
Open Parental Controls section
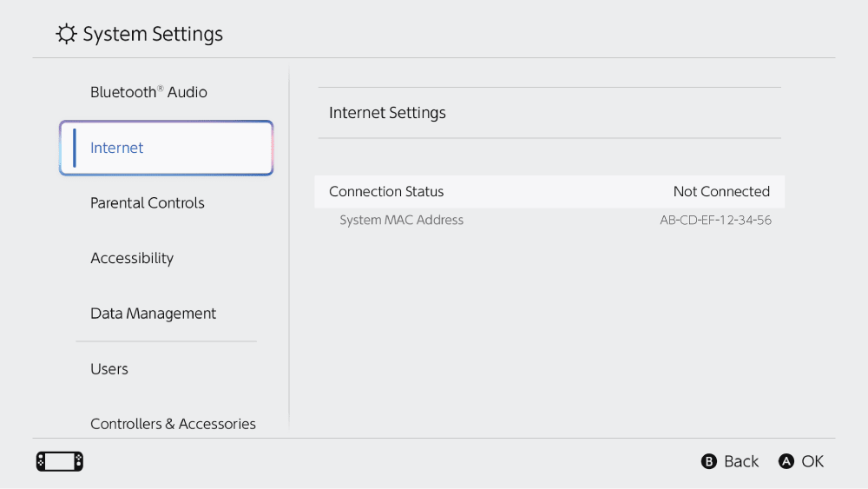click(x=148, y=203)
